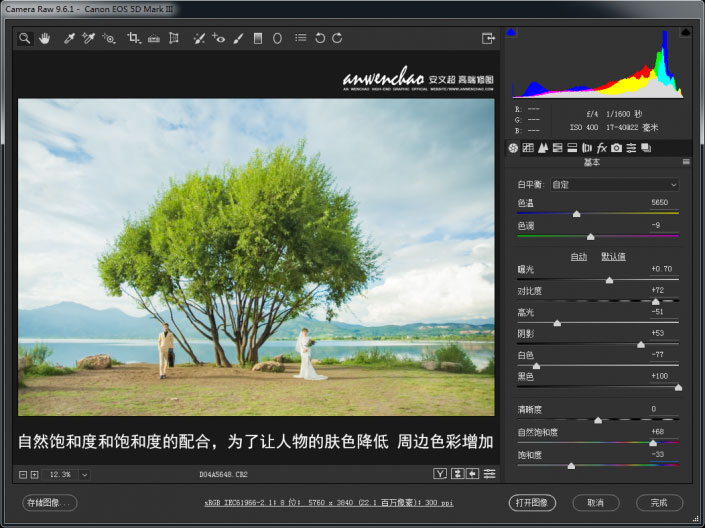This screenshot has width=705, height=528.
Task: Adjust the 自然饱和度 vibrance slider handle
Action: [653, 443]
